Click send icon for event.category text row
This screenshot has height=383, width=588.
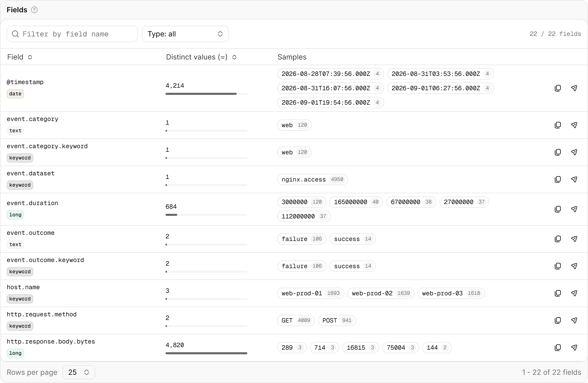tap(574, 125)
